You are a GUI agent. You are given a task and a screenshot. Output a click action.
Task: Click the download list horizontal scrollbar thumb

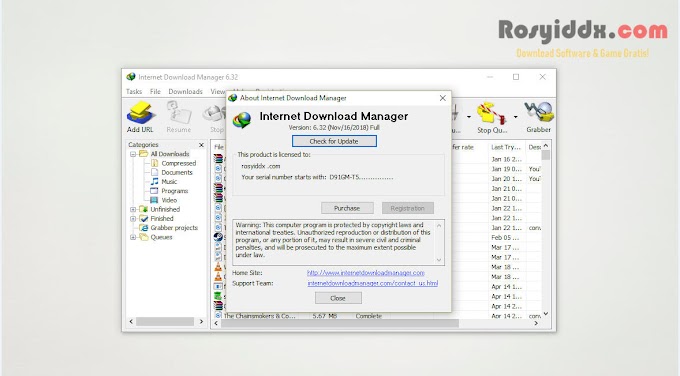[340, 323]
